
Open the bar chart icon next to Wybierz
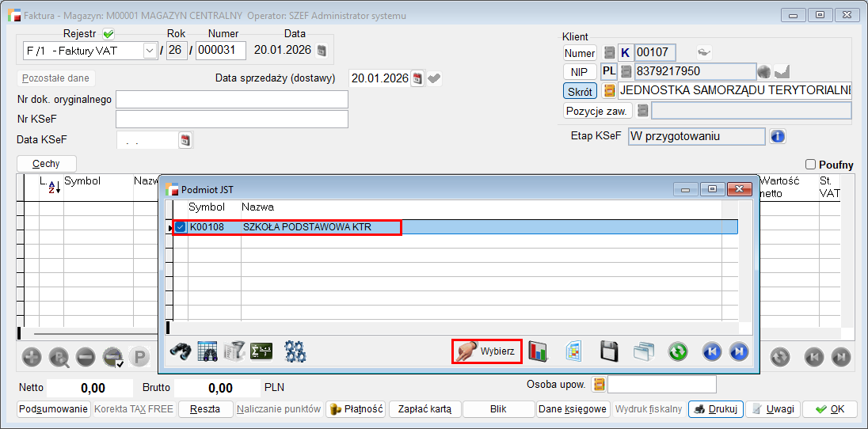[539, 351]
